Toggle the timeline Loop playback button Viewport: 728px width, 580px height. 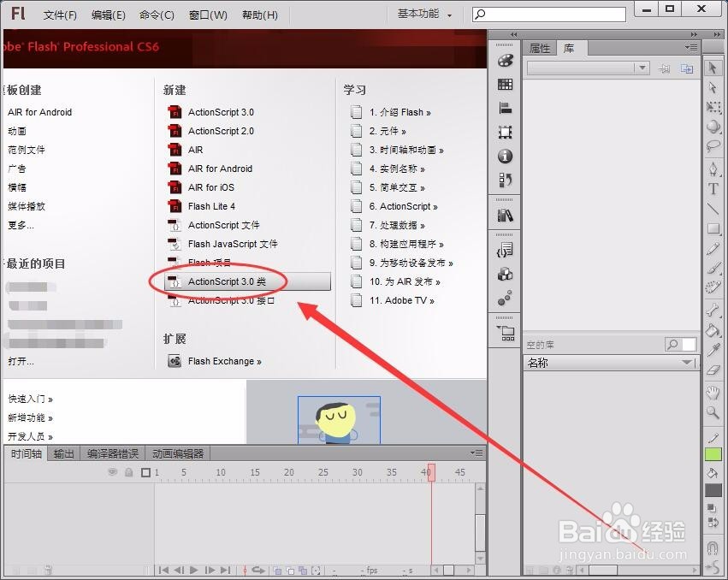click(257, 570)
